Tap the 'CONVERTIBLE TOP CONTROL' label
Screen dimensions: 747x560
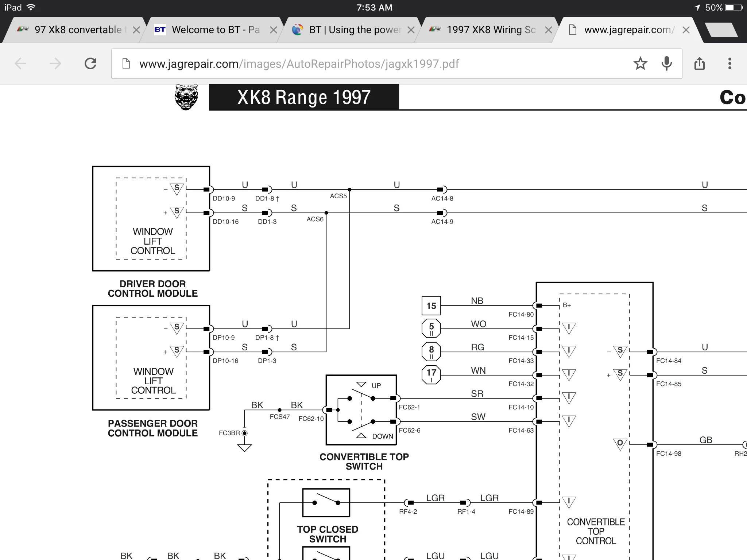click(x=596, y=532)
